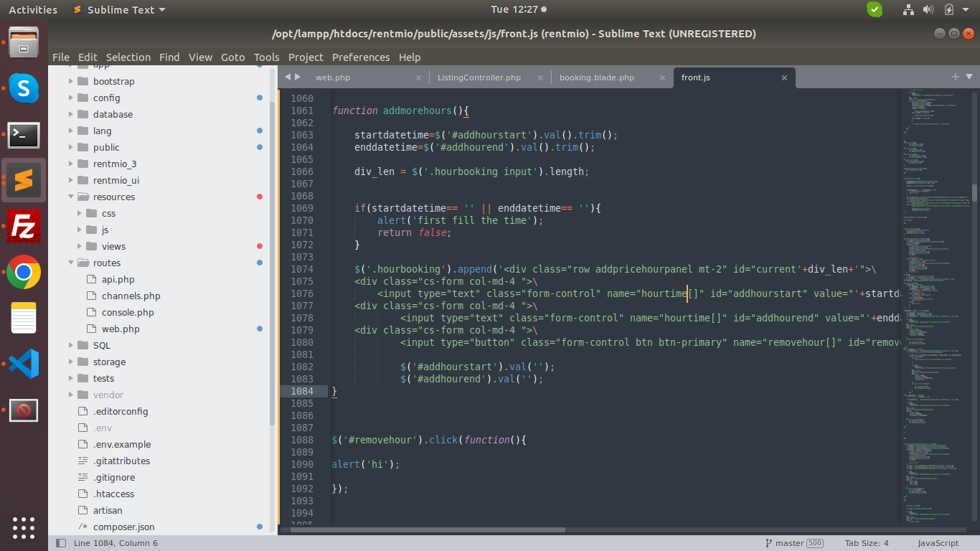Place cursor on alert('hi') line

[366, 464]
